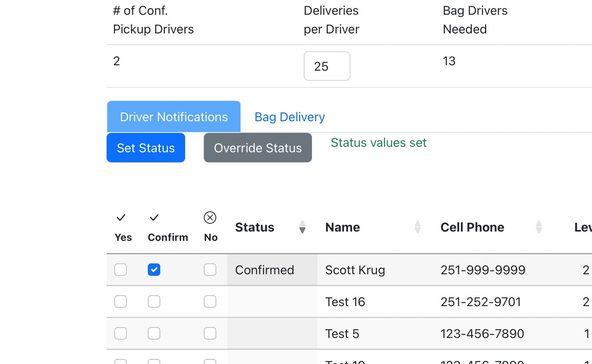Select the Confirmed status cell
The width and height of the screenshot is (592, 364).
264,270
